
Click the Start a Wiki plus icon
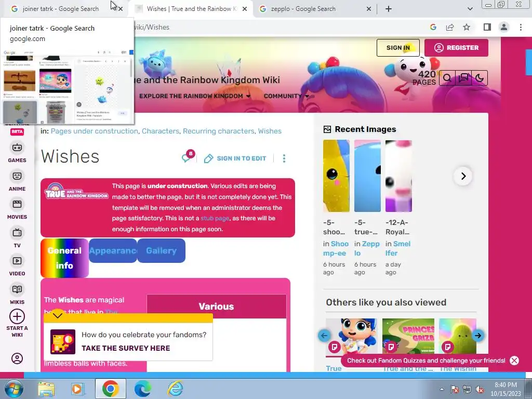point(17,316)
